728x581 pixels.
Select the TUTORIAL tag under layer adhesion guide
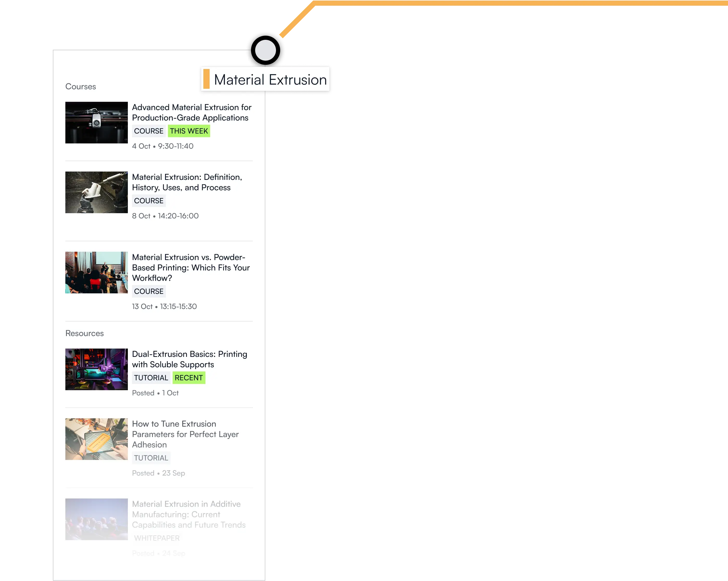click(x=151, y=458)
